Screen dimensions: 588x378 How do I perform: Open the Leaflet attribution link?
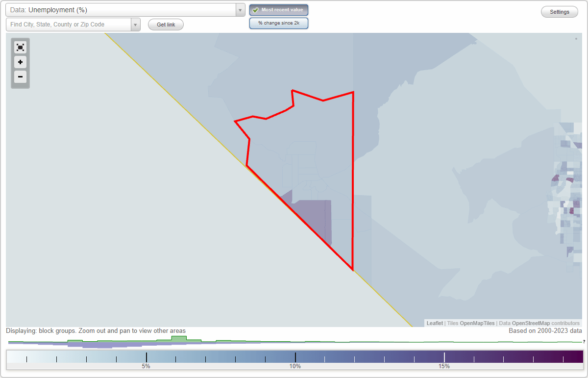pos(435,324)
